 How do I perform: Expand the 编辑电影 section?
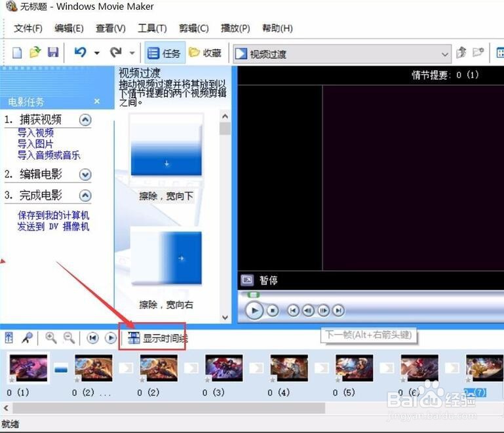pyautogui.click(x=85, y=175)
